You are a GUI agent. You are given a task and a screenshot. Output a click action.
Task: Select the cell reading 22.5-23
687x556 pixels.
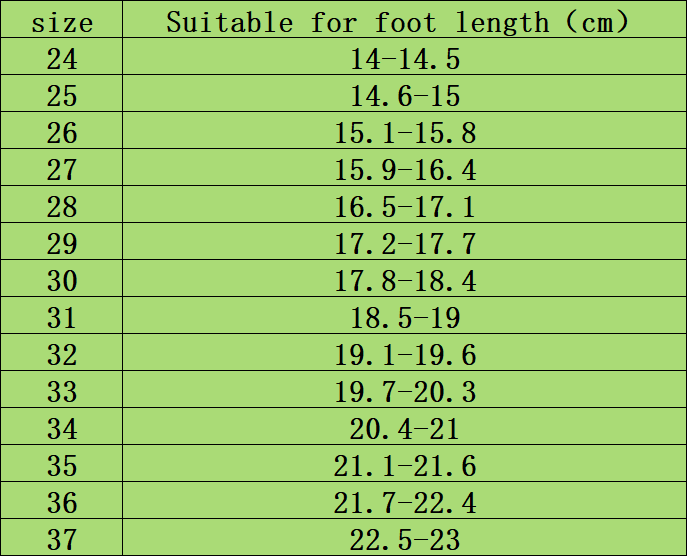pyautogui.click(x=404, y=540)
